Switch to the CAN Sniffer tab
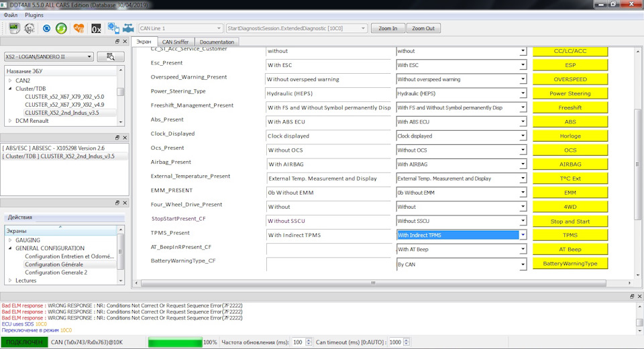 (x=175, y=42)
